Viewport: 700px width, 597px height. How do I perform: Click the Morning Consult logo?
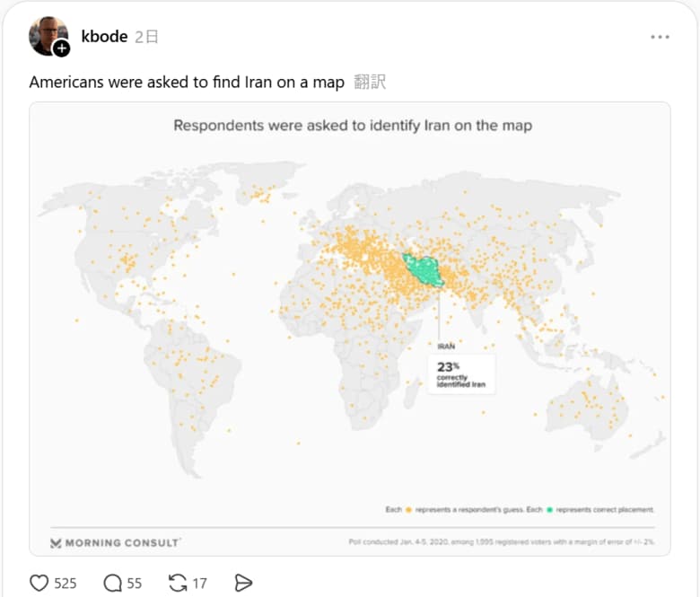click(x=115, y=542)
